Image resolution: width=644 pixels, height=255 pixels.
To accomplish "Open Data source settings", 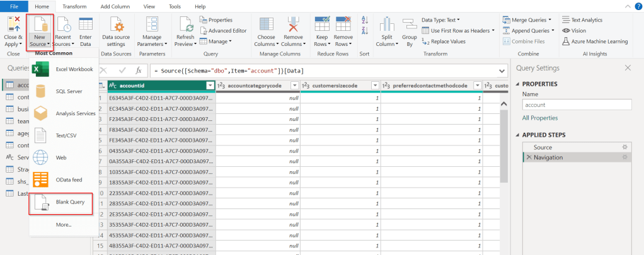I will 116,25.
